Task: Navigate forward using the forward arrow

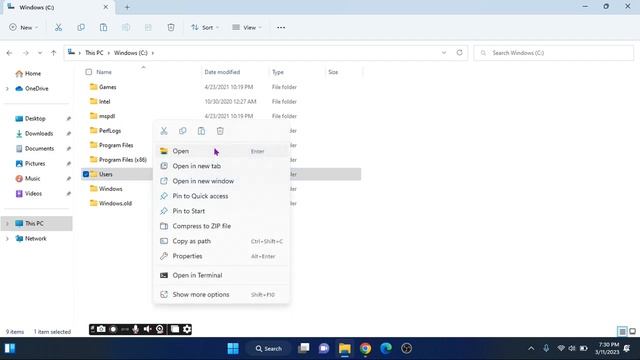Action: [x=25, y=53]
